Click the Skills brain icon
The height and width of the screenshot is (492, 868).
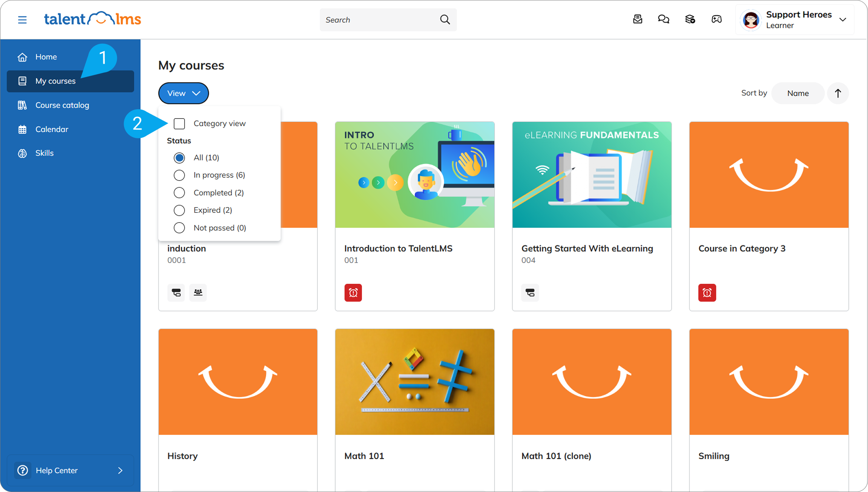pyautogui.click(x=22, y=153)
